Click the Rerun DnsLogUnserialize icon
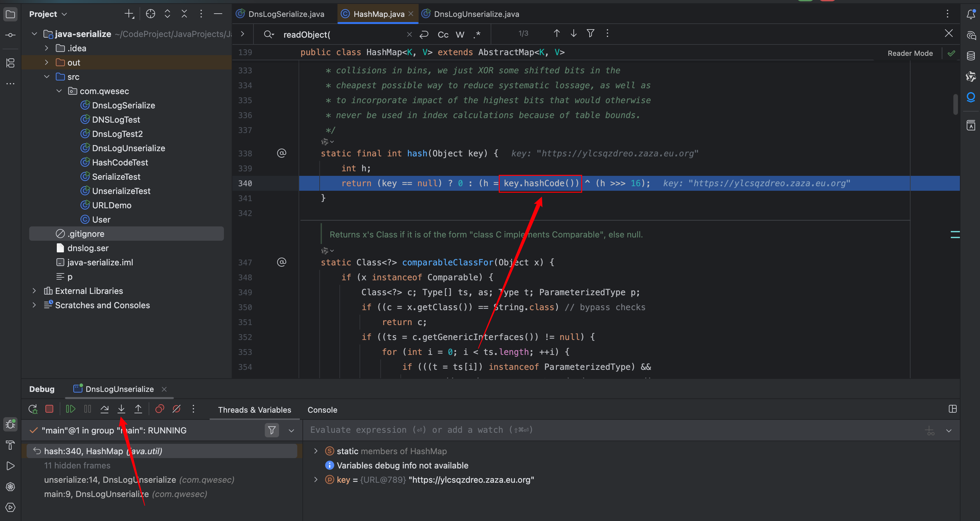Screen dimensions: 980x521 click(33, 409)
